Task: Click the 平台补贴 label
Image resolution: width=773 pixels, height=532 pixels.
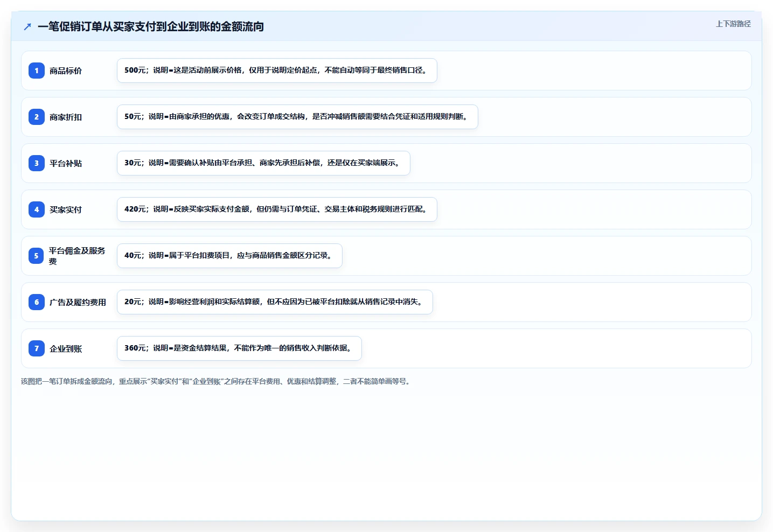Action: pyautogui.click(x=66, y=163)
